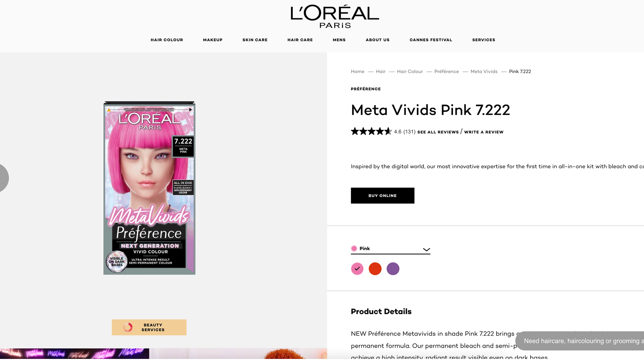The width and height of the screenshot is (644, 363).
Task: Select the checked pink shade swatch
Action: pyautogui.click(x=357, y=269)
